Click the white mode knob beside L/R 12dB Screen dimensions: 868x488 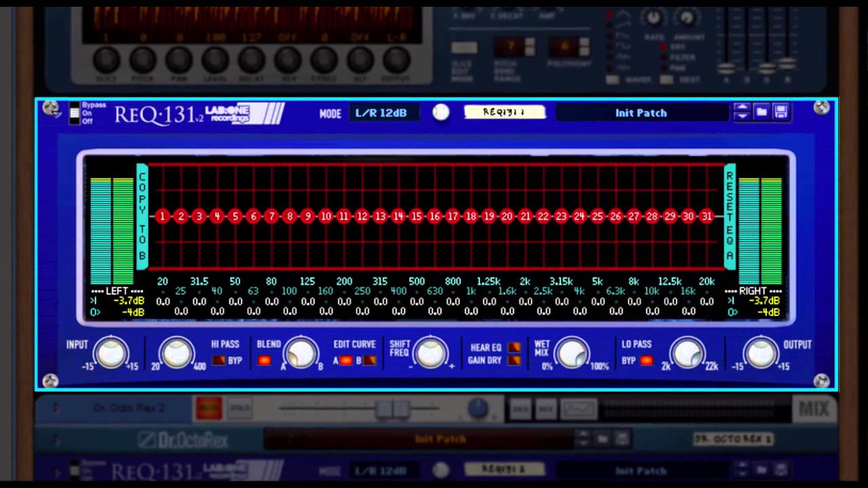point(441,113)
